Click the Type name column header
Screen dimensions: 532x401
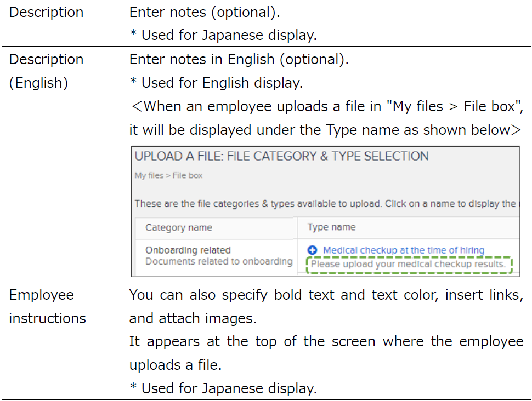coord(331,227)
